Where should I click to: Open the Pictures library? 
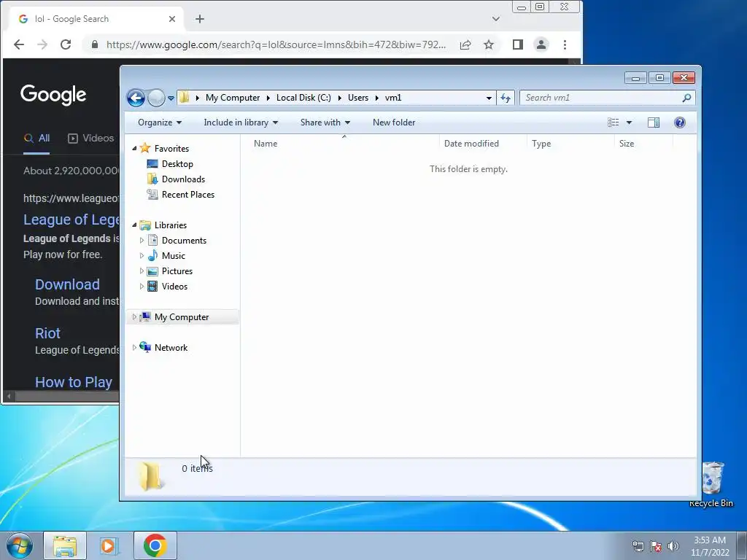click(177, 271)
